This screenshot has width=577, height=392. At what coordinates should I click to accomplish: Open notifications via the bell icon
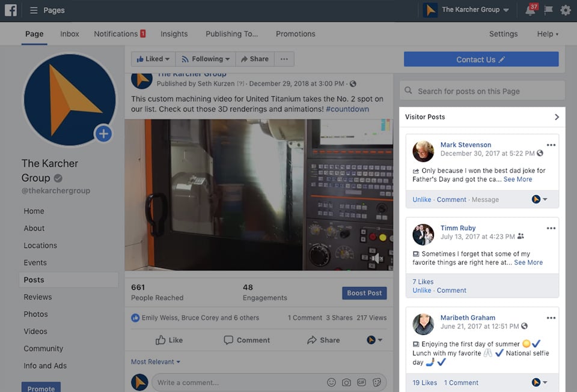(528, 10)
